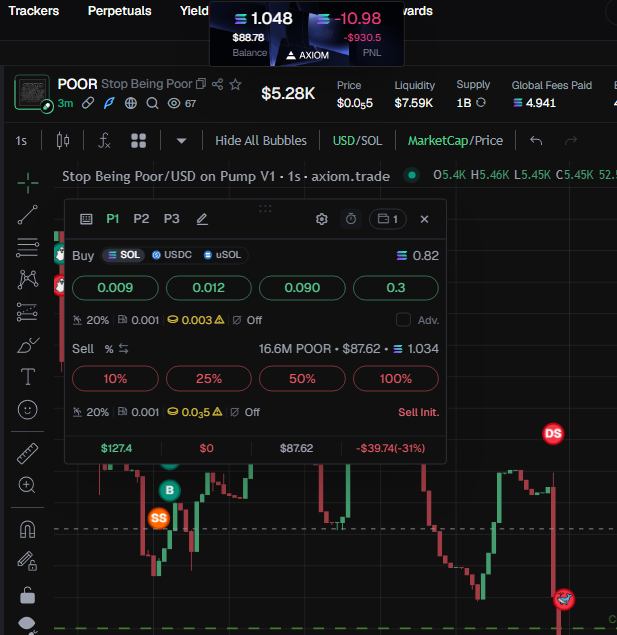Search the token with magnifier icon
The height and width of the screenshot is (635, 617).
(x=152, y=103)
